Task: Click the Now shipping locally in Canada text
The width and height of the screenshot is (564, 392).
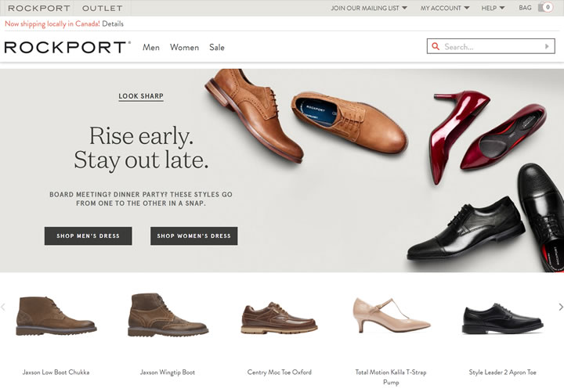Action: point(52,23)
